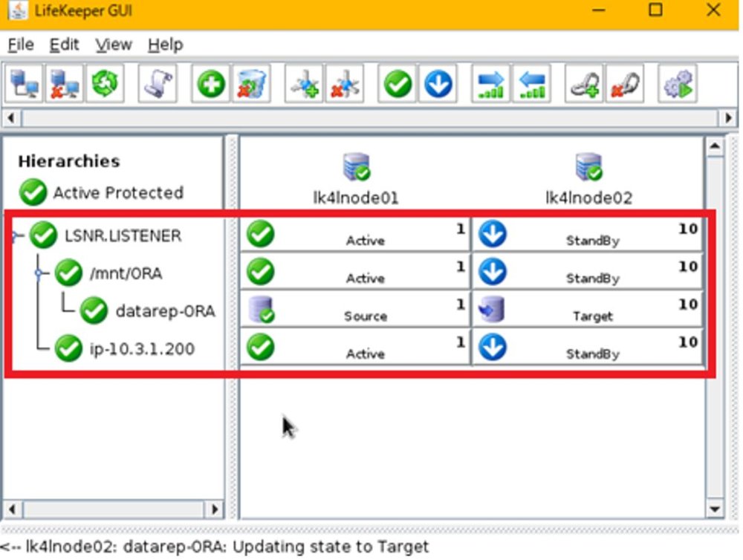Click /mnt/ORA Active cell on lk4lnode01
Viewport: 743px width, 560px height.
[x=355, y=272]
